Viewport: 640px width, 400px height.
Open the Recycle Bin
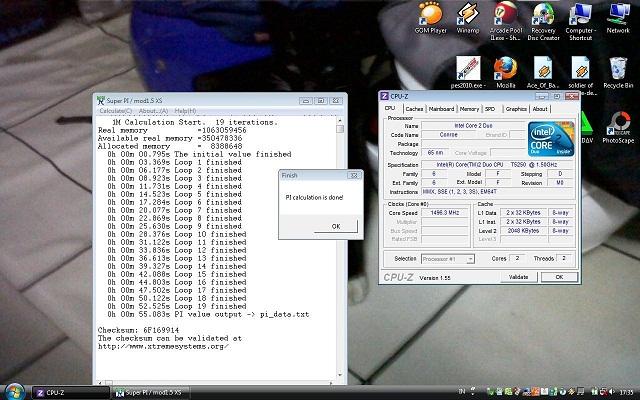[618, 73]
